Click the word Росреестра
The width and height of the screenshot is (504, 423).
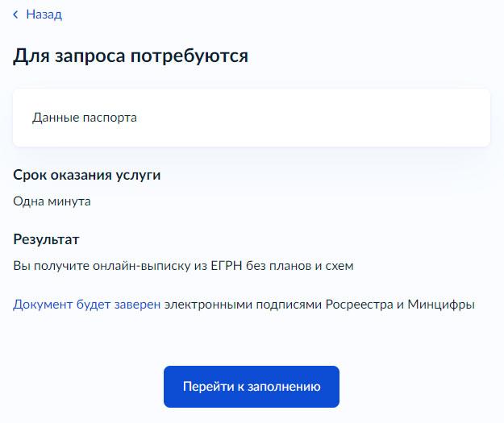tap(359, 305)
